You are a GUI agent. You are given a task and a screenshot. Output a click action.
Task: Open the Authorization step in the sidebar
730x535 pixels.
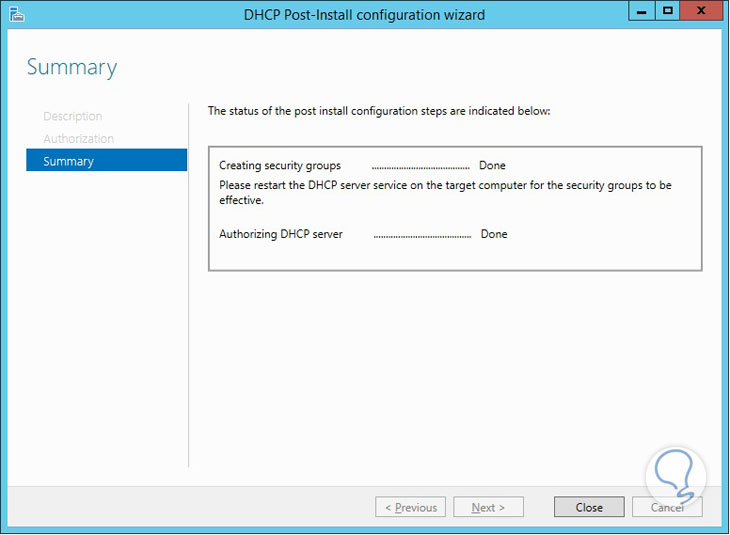[79, 139]
